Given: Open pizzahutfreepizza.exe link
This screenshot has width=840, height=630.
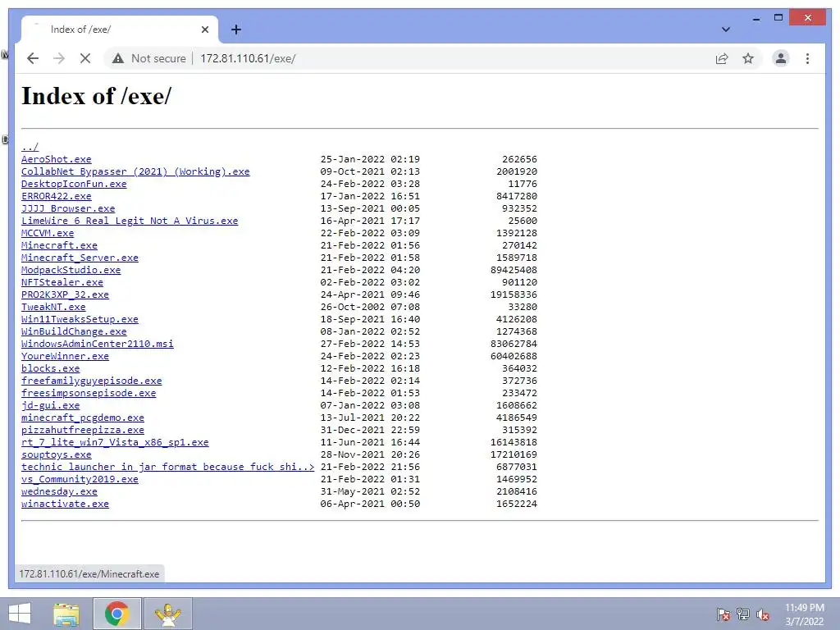Looking at the screenshot, I should pyautogui.click(x=83, y=430).
